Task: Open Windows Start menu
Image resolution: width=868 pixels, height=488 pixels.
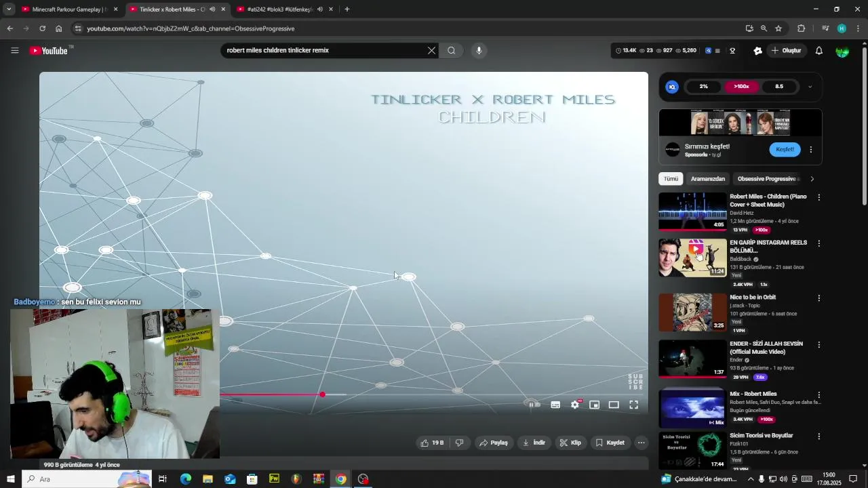Action: click(11, 479)
